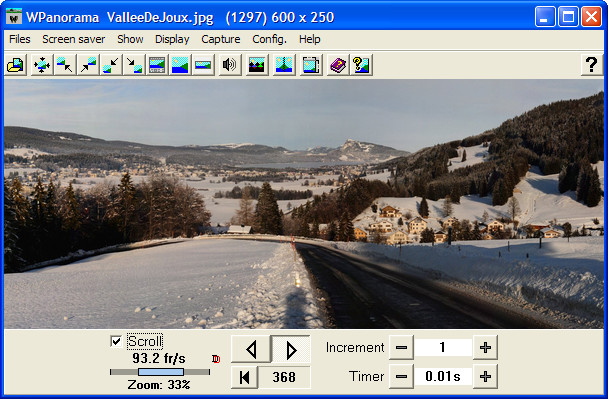This screenshot has height=399, width=608.
Task: Decrease the Increment value with minus
Action: click(x=401, y=347)
